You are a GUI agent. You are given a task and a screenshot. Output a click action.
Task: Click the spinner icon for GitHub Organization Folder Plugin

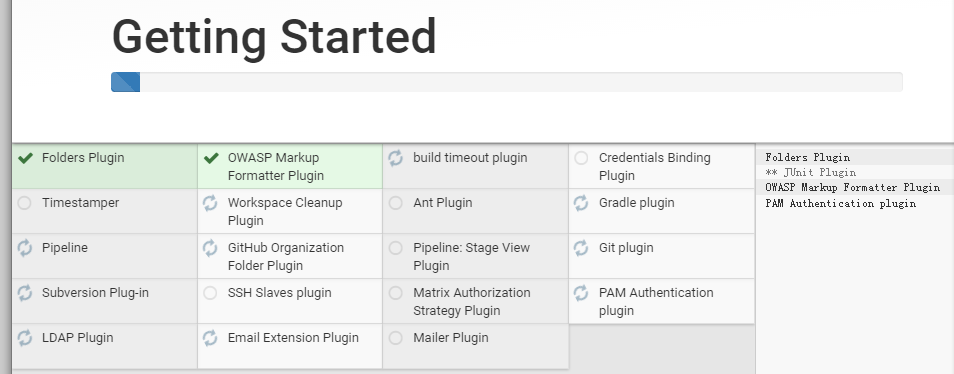210,248
